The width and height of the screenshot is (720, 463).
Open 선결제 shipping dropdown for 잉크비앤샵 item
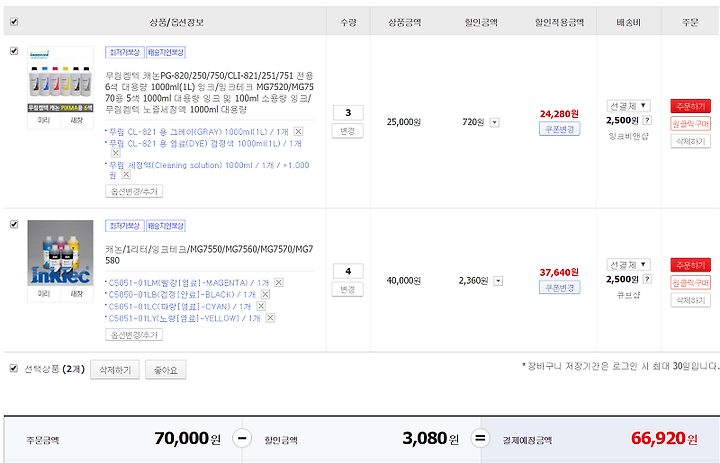[628, 106]
